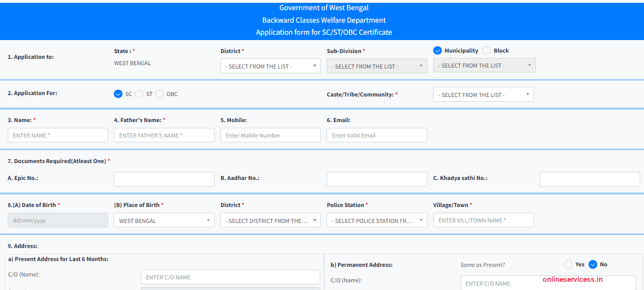Select the Municipality radio button
The image size is (644, 290).
438,50
